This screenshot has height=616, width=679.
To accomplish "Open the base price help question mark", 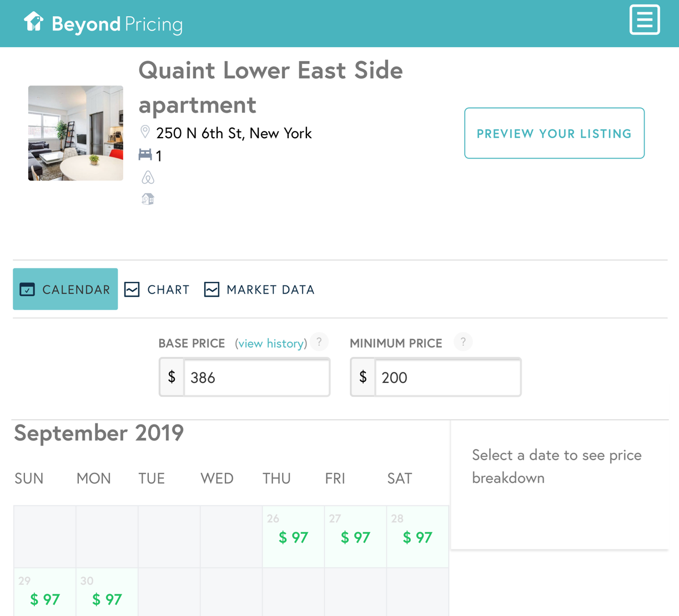I will [319, 342].
